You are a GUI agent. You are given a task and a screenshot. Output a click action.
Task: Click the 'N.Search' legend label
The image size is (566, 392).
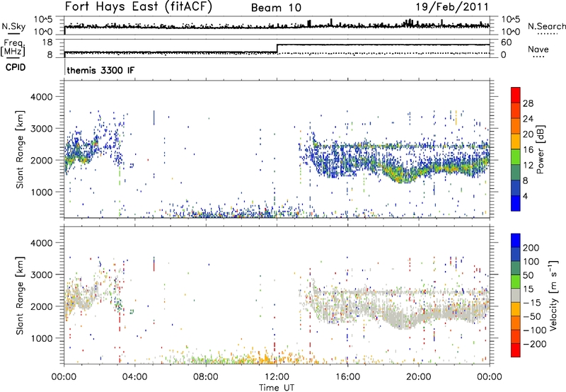coord(546,26)
